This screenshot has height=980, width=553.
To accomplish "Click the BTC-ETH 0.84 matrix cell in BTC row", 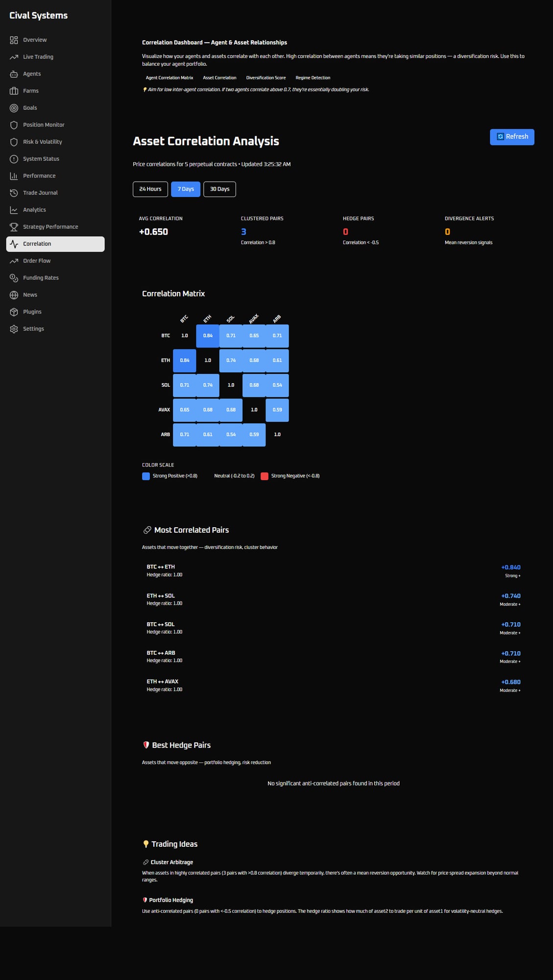I will [208, 336].
